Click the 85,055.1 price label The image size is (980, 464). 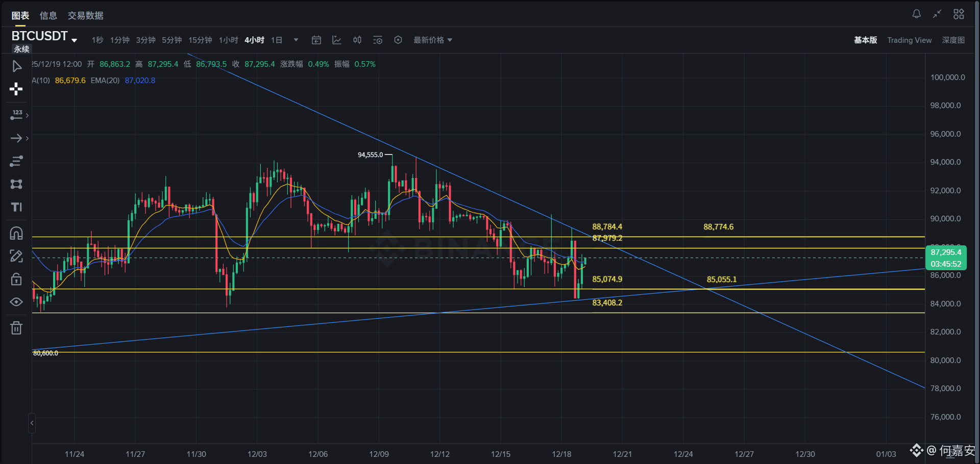pyautogui.click(x=721, y=279)
